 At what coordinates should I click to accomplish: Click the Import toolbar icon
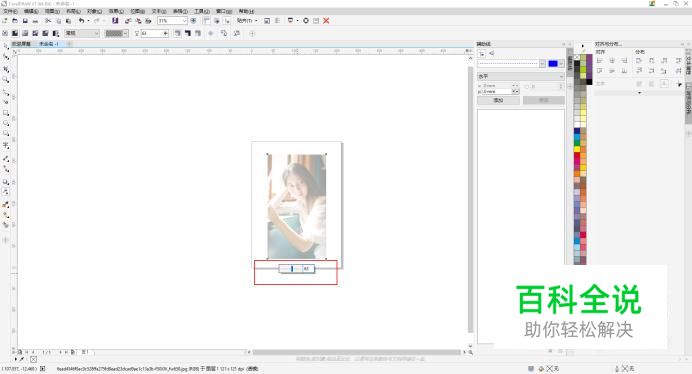click(128, 21)
